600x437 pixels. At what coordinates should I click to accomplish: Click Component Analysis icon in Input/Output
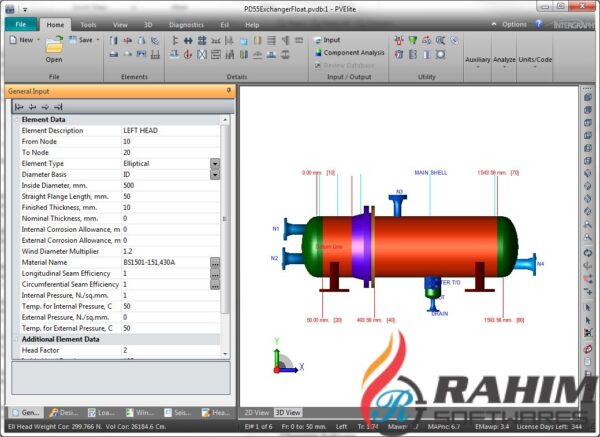(x=316, y=52)
